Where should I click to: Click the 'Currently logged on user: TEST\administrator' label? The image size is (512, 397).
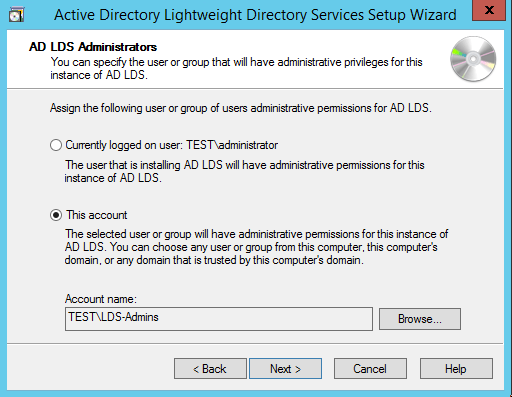pos(171,145)
